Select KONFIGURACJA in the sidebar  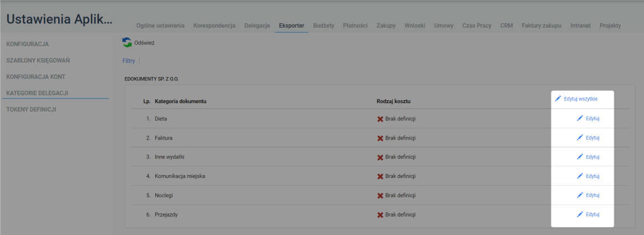click(28, 44)
